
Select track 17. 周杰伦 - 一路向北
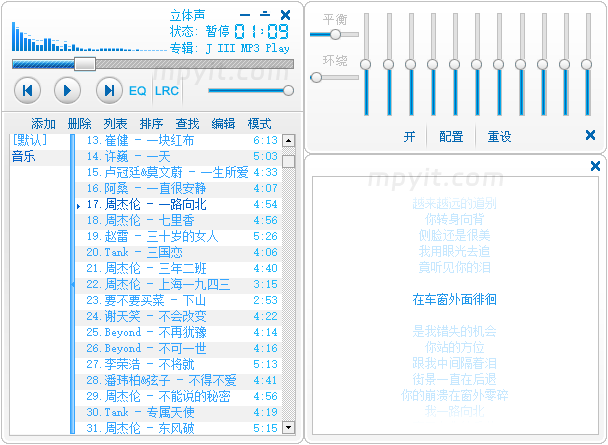[x=178, y=204]
